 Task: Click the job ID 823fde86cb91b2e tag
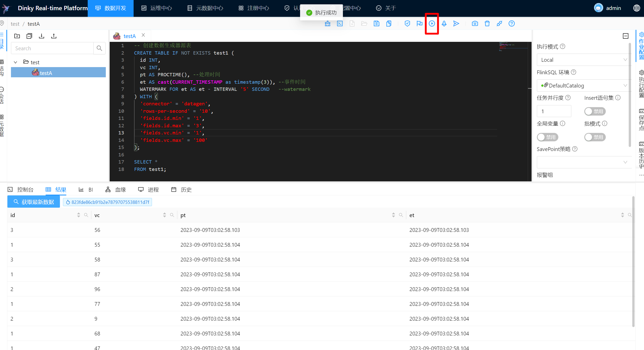coord(107,202)
